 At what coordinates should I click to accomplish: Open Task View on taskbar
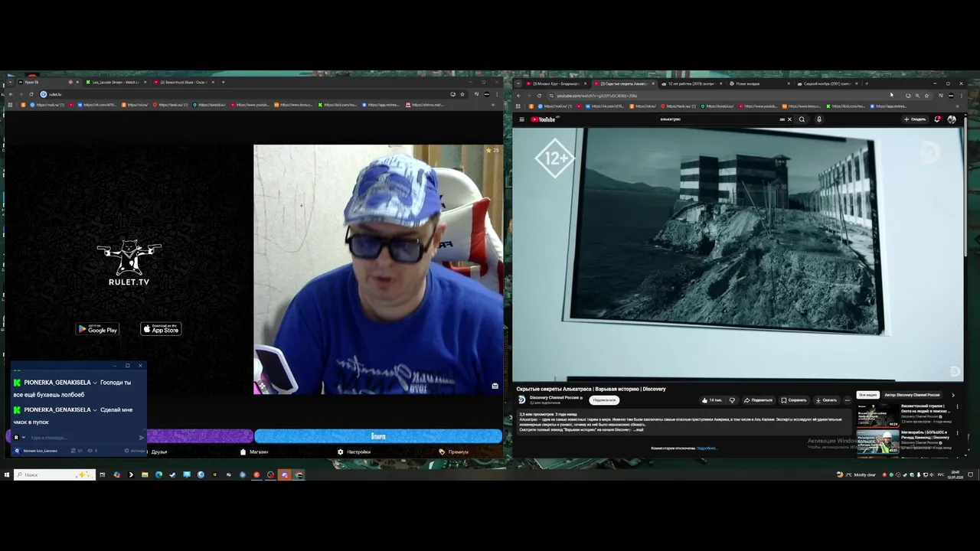pos(102,474)
